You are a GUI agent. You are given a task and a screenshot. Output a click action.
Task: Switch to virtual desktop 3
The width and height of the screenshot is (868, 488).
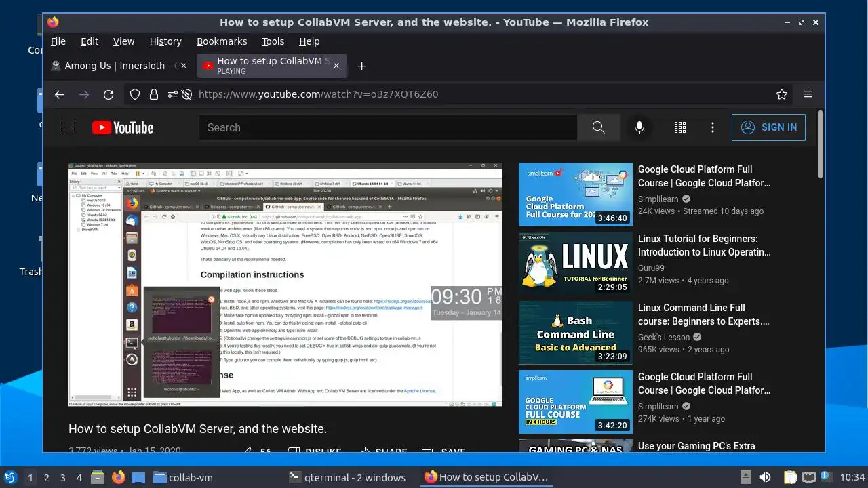pyautogui.click(x=63, y=477)
